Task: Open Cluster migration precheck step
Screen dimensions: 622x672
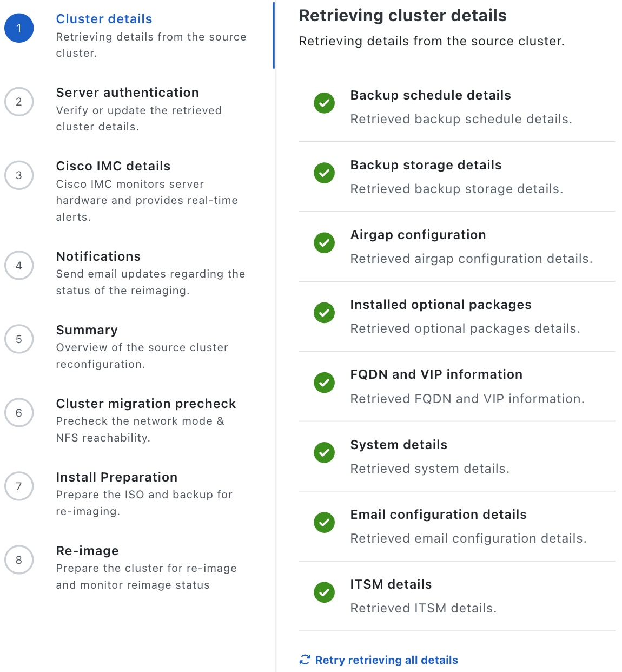Action: (146, 404)
